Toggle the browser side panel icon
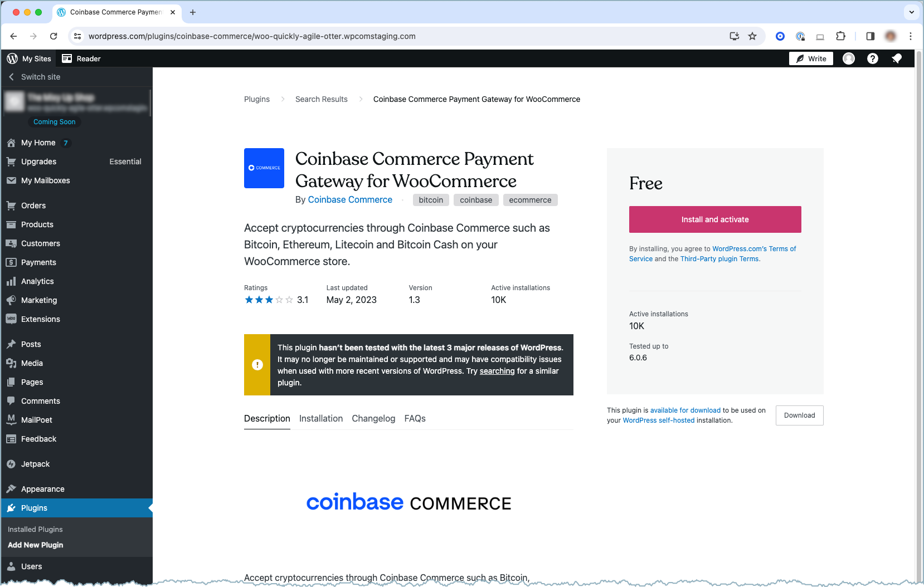The width and height of the screenshot is (924, 587). [x=870, y=36]
